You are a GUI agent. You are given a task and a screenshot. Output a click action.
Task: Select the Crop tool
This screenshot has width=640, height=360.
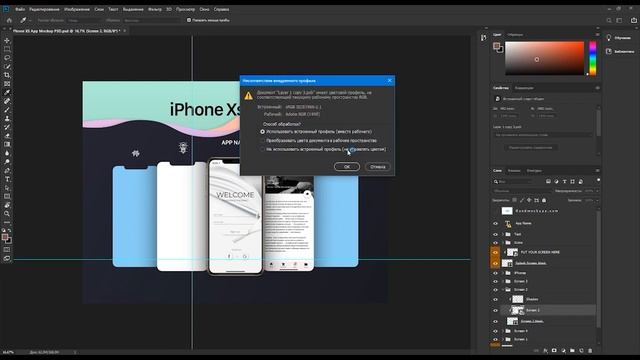point(7,75)
